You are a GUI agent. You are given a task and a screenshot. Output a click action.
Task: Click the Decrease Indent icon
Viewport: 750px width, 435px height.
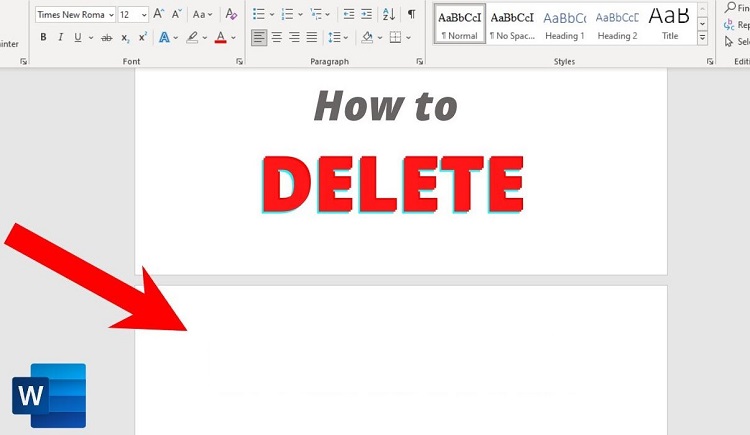349,14
